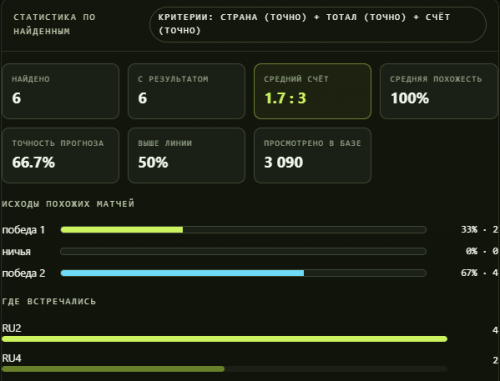Click the 'ГДЕ ВСТРЕЧАЛИСЬ' heading
Viewport: 500px width, 381px height.
click(49, 301)
